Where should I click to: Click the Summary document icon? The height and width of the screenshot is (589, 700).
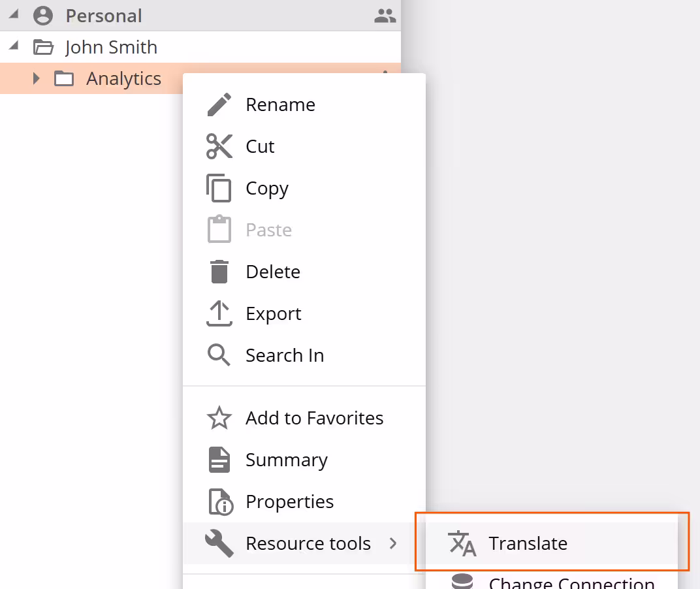(x=219, y=459)
